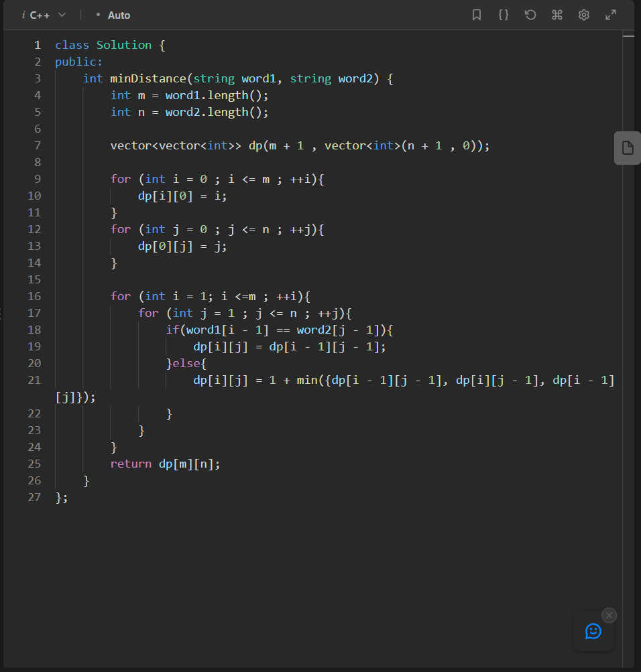Click line number 21 in gutter
The width and height of the screenshot is (641, 672).
coord(34,380)
